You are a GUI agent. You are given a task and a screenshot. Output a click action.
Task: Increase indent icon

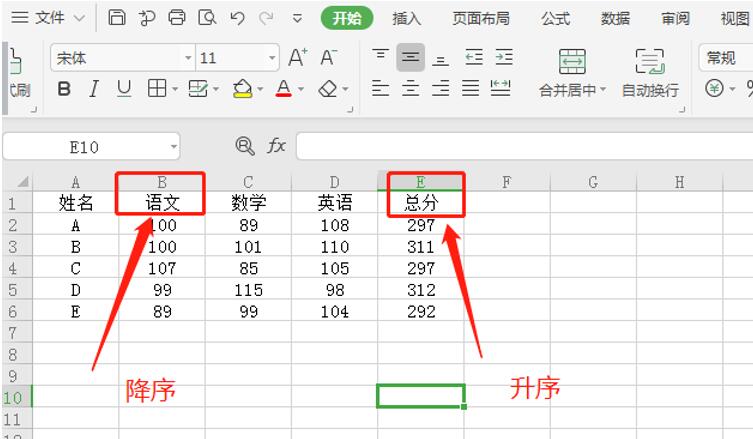click(x=504, y=57)
